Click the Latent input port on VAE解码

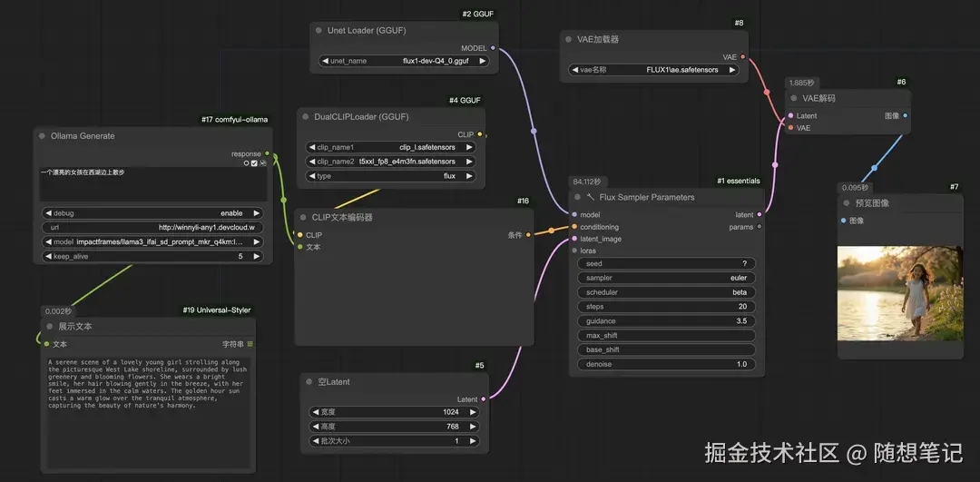pyautogui.click(x=790, y=115)
